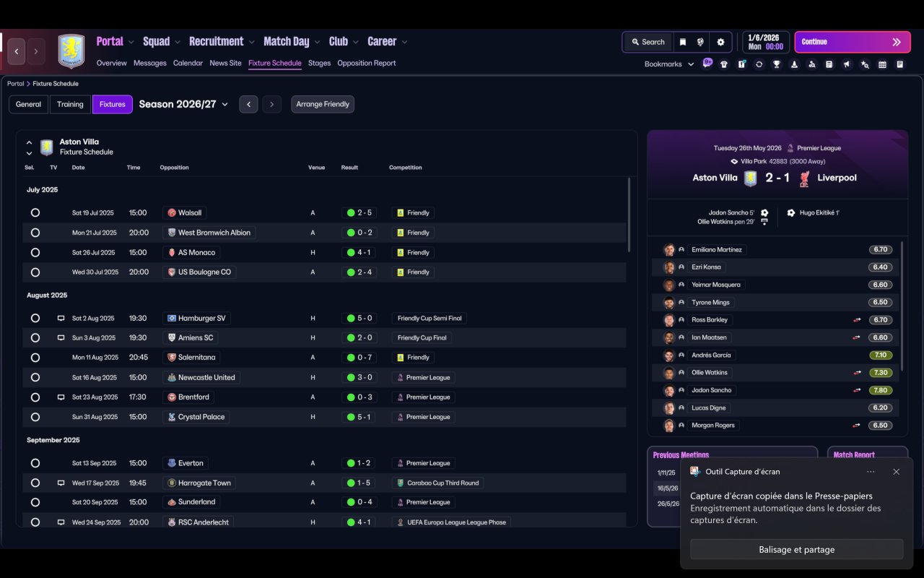Screen dimensions: 924x578
Task: Click the player search bookmark icon
Action: 812,64
